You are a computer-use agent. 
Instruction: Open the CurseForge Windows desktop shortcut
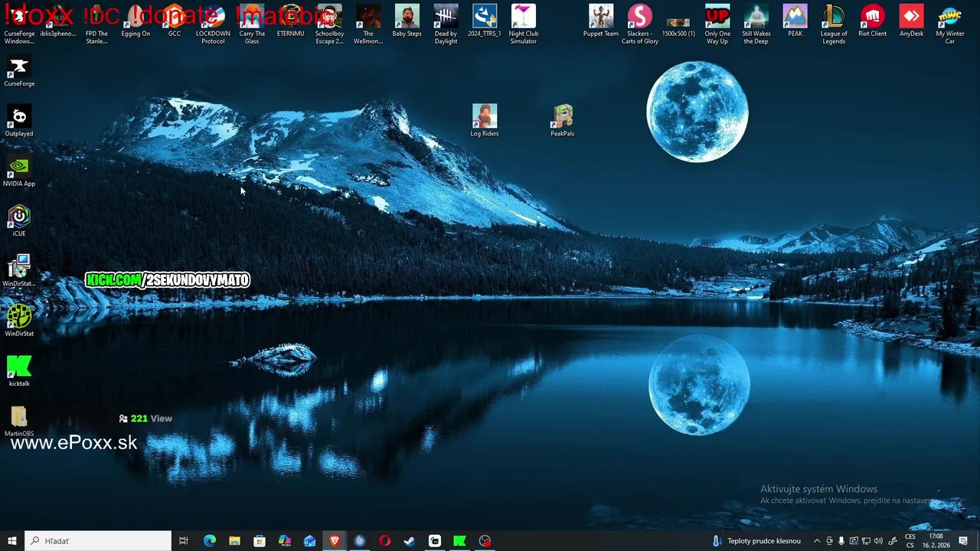point(19,24)
